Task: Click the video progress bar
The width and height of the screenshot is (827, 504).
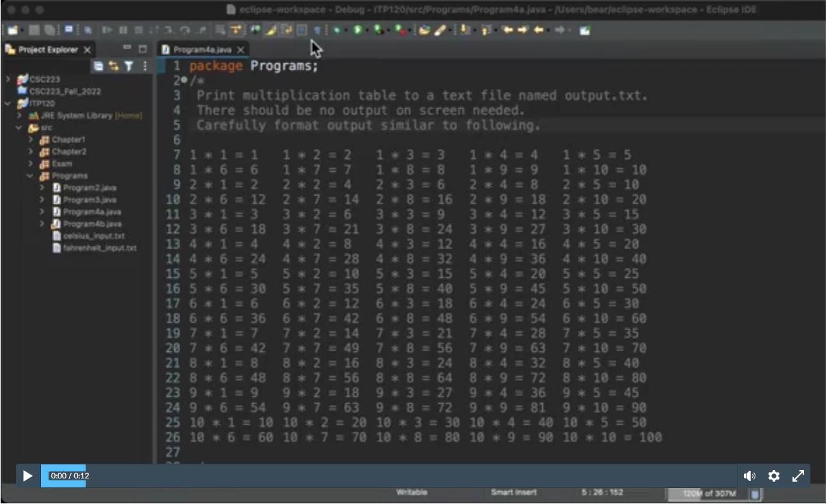Action: pos(389,476)
